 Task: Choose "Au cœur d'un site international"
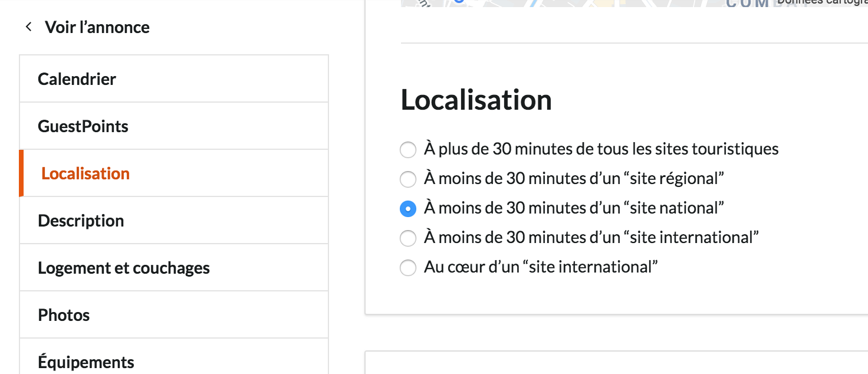[x=407, y=267]
